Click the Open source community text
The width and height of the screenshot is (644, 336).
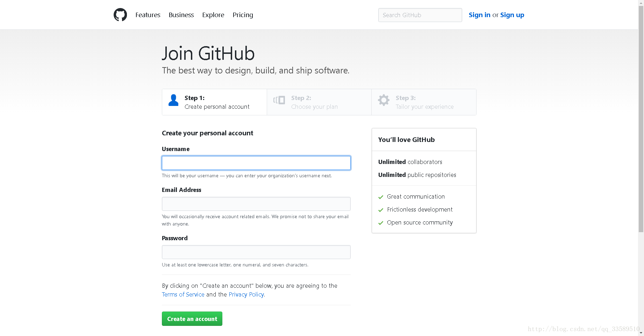tap(420, 222)
